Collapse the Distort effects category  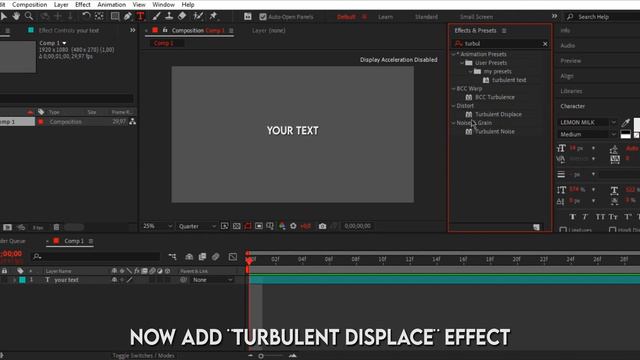coord(453,106)
